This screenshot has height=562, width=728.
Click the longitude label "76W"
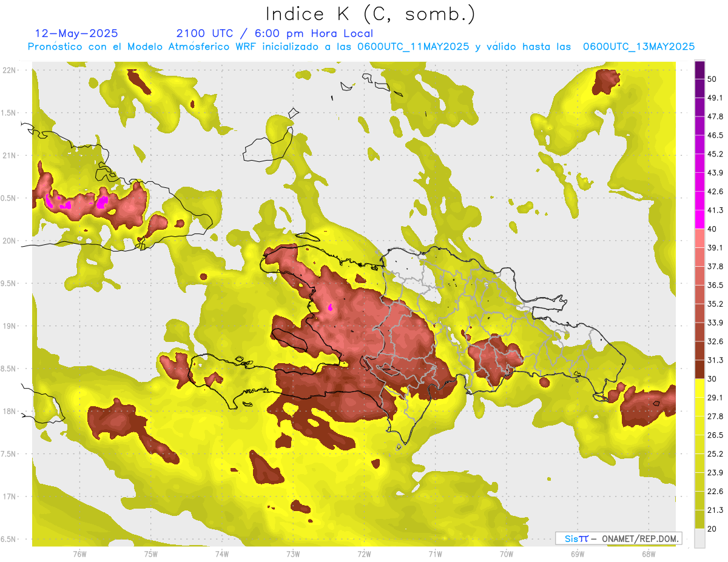79,554
